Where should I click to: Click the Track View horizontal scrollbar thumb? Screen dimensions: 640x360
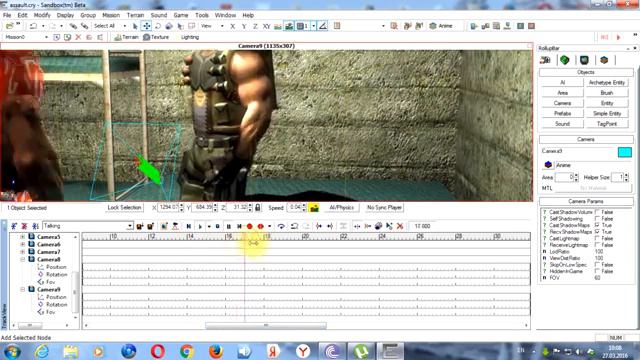[x=266, y=326]
